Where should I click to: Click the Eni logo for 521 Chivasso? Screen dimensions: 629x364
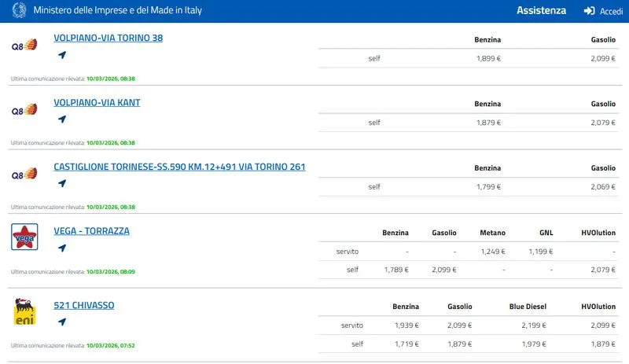pyautogui.click(x=24, y=312)
